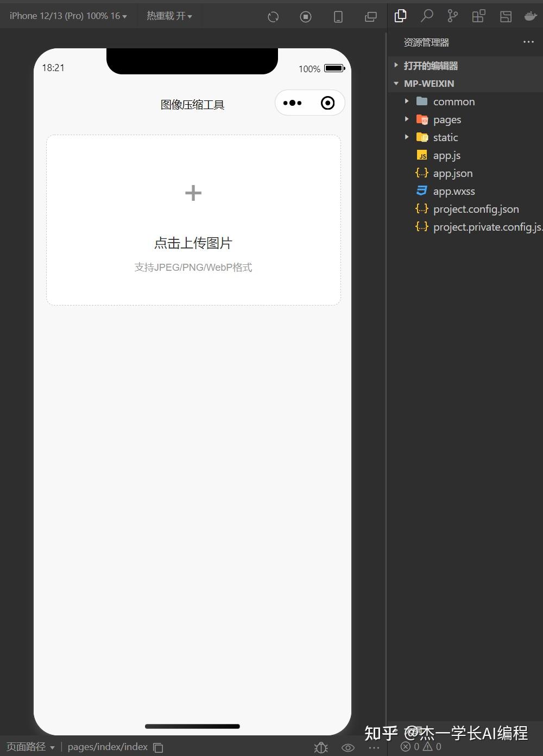Expand the common folder

(x=465, y=101)
